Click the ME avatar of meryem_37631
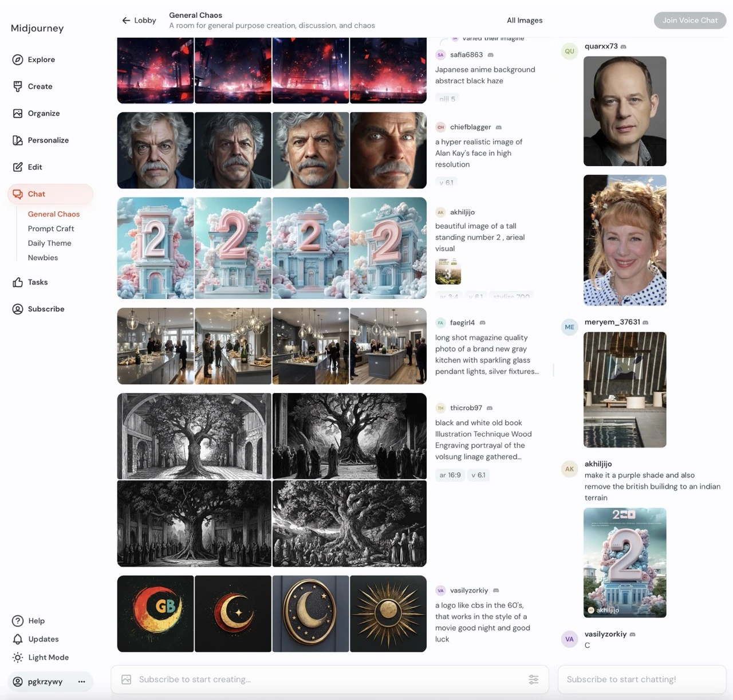The height and width of the screenshot is (700, 733). pos(569,327)
